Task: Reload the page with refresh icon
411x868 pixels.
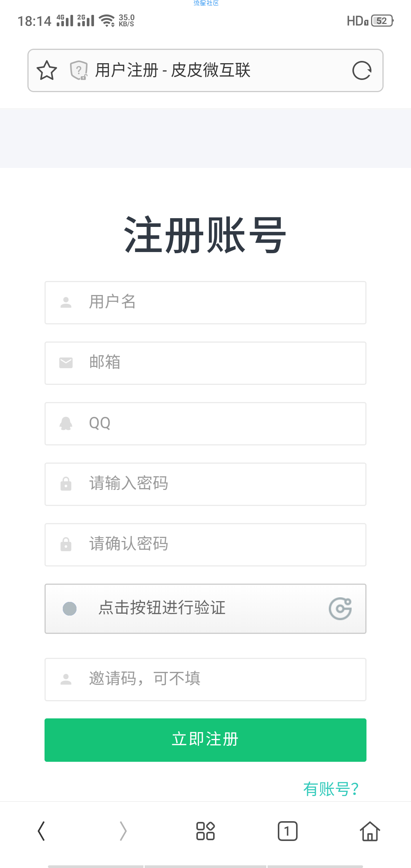Action: coord(362,70)
